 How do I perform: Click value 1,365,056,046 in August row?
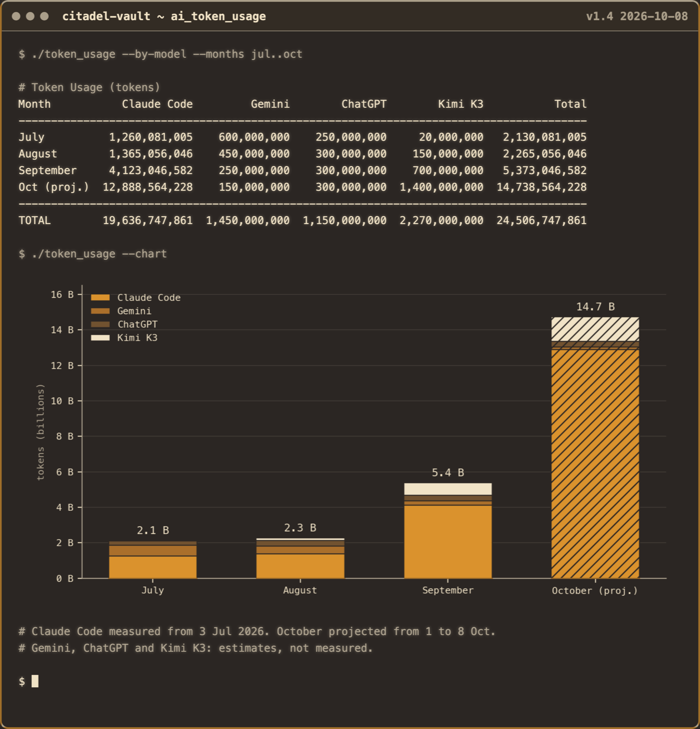coord(151,154)
